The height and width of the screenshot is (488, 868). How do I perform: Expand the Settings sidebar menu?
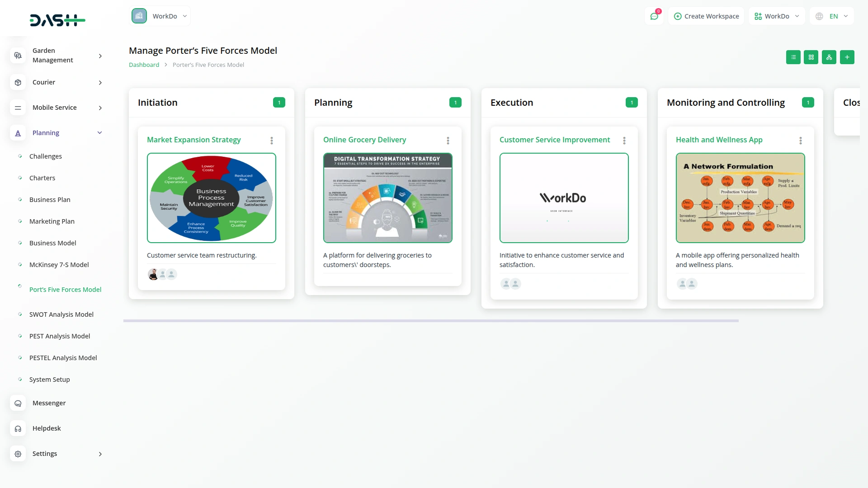[x=100, y=454]
